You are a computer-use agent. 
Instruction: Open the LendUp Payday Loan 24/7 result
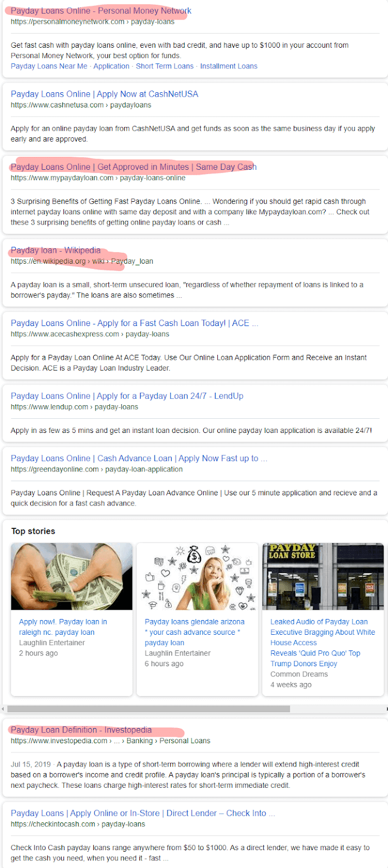(127, 396)
